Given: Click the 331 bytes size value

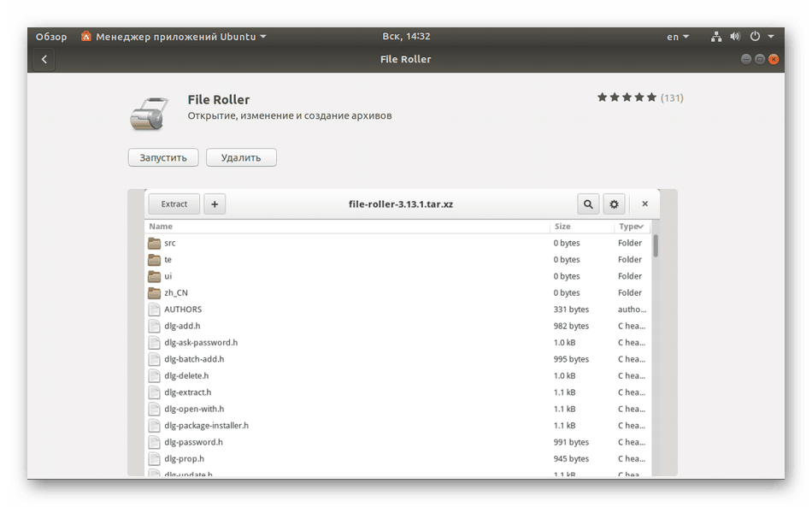Looking at the screenshot, I should (x=571, y=310).
